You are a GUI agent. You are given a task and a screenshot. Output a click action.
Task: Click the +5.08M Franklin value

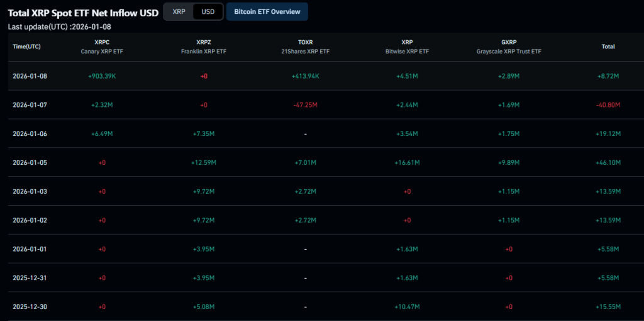point(204,307)
